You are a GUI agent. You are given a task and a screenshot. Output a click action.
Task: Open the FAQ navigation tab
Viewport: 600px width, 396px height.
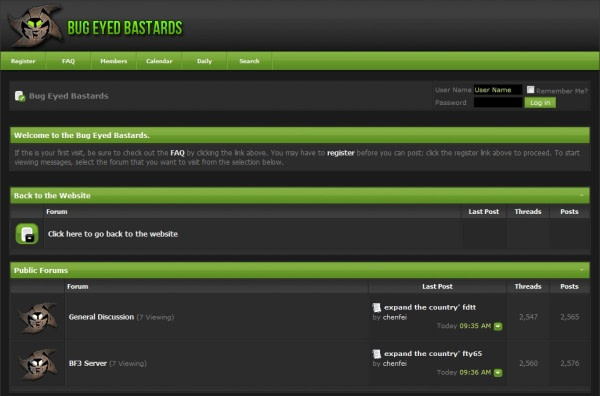coord(68,61)
